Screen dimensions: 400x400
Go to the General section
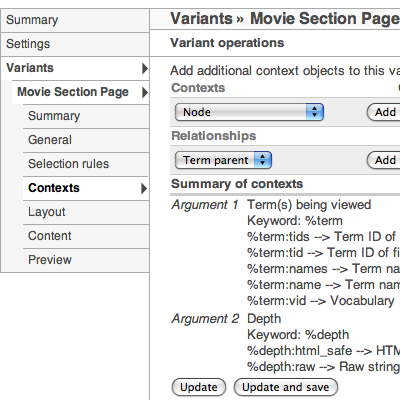pyautogui.click(x=86, y=140)
